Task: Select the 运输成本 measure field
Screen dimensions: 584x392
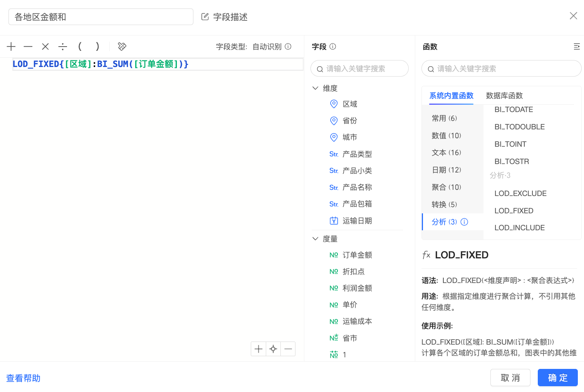Action: tap(357, 321)
